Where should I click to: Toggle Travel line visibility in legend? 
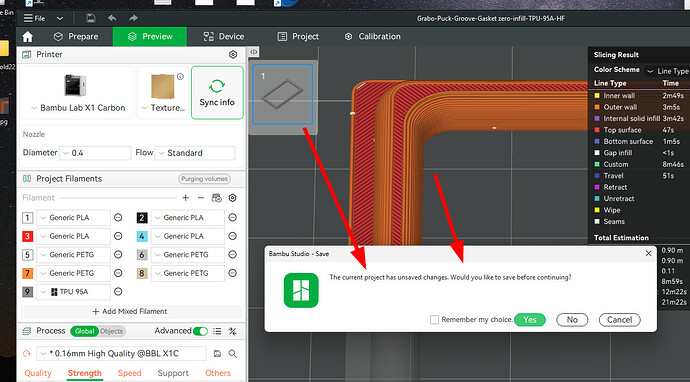[597, 176]
